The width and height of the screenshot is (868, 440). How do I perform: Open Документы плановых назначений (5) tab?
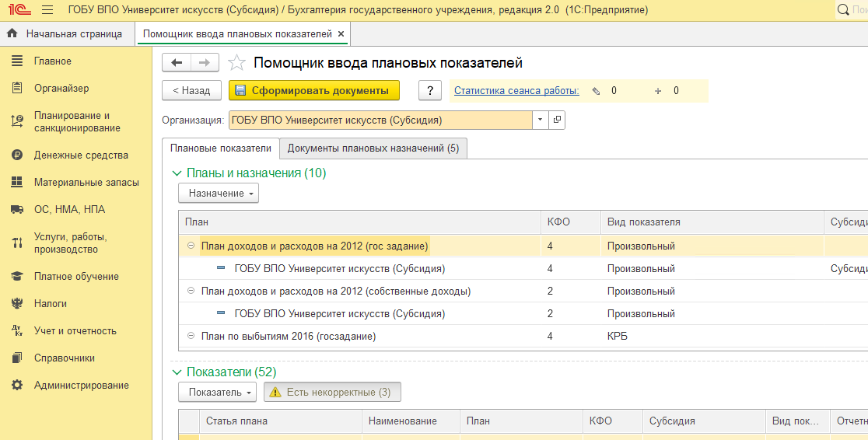tap(373, 148)
